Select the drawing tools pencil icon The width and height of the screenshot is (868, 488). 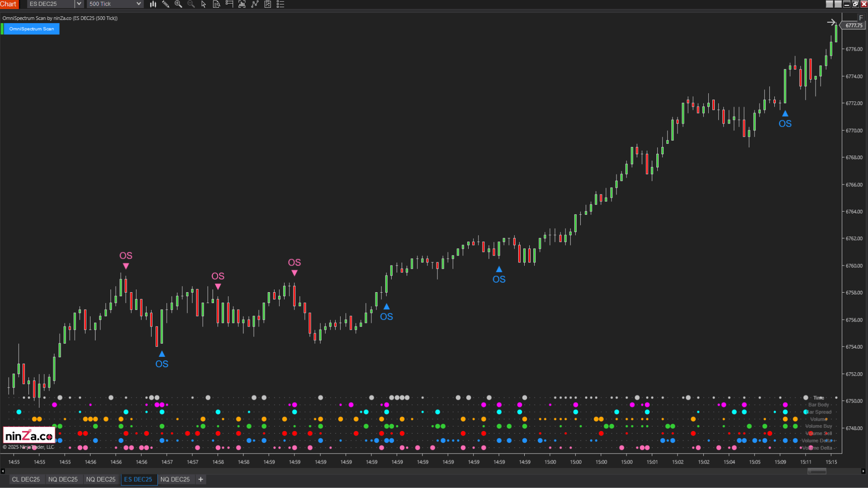click(x=166, y=4)
